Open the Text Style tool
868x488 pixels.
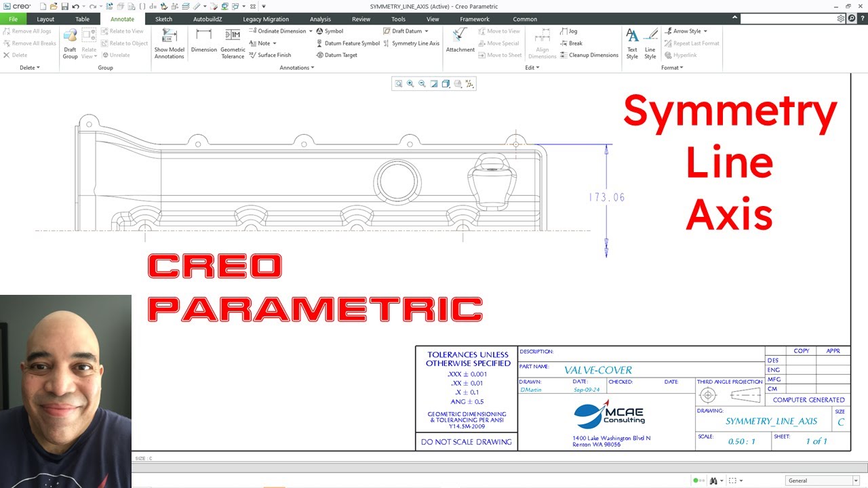(x=632, y=43)
